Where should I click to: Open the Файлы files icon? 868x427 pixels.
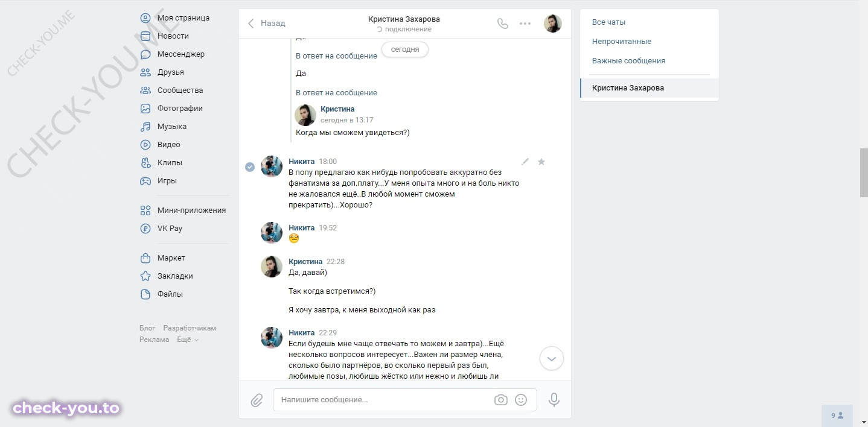click(145, 294)
